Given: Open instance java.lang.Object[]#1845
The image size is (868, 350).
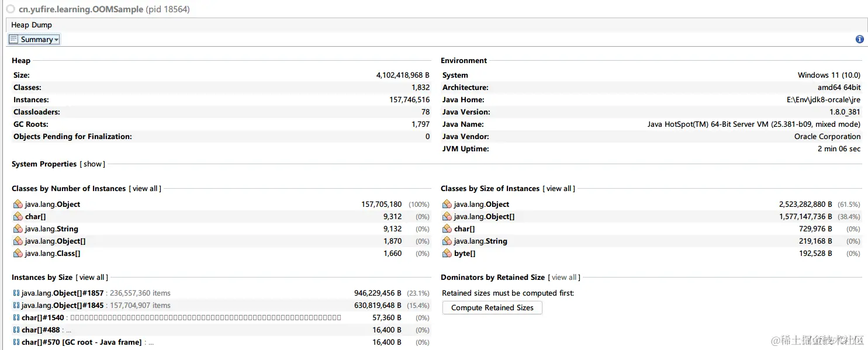Looking at the screenshot, I should point(63,306).
